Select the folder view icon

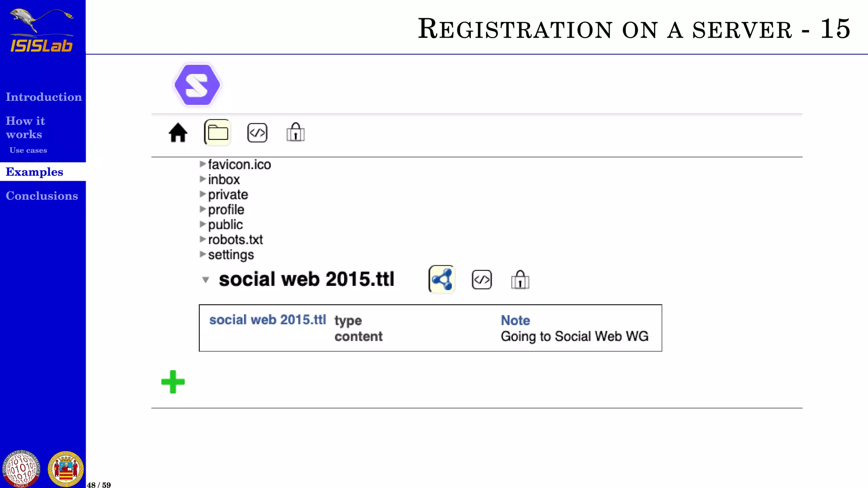click(218, 133)
